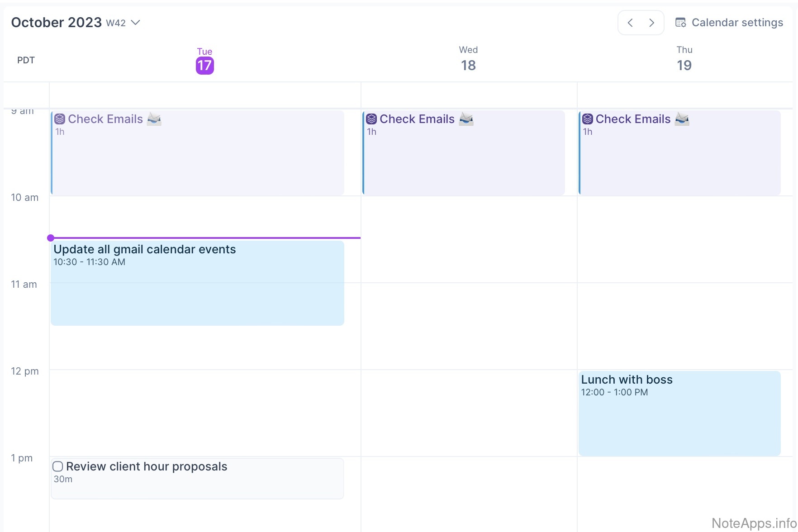Open the W42 week selector
The height and width of the screenshot is (532, 798).
116,23
